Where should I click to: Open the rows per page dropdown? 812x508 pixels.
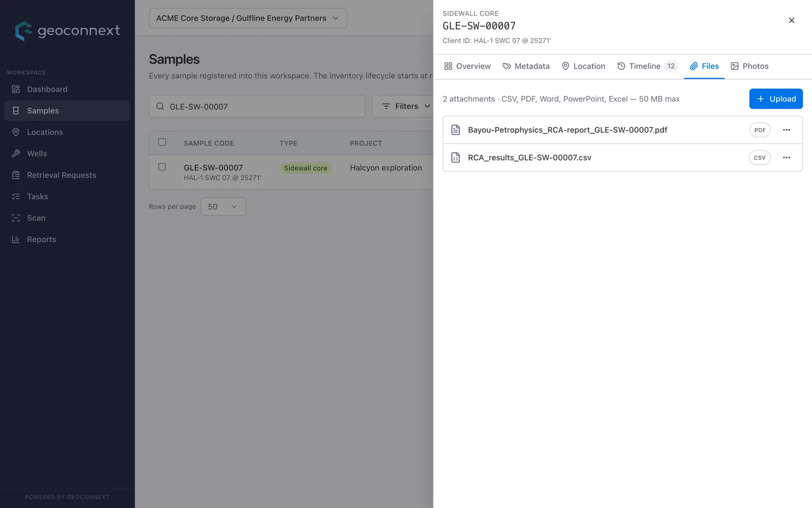tap(223, 207)
